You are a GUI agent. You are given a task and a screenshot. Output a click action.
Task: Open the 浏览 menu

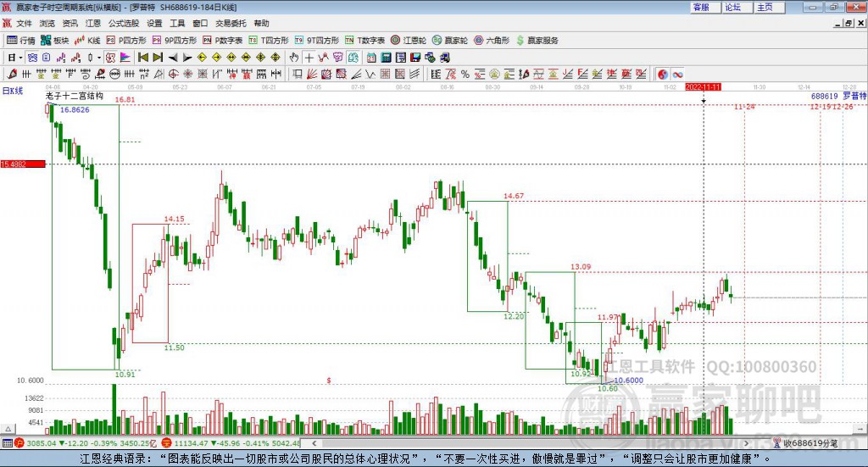(47, 23)
